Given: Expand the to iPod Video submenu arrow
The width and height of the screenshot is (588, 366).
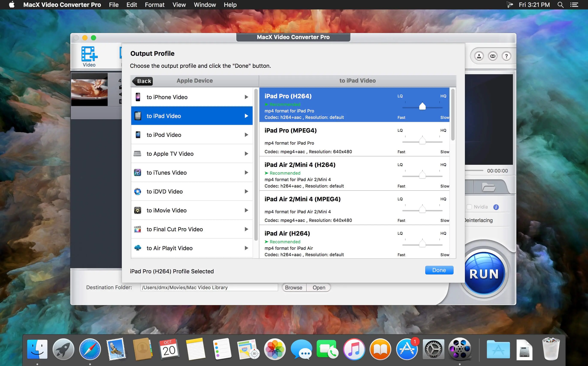Looking at the screenshot, I should click(x=246, y=135).
